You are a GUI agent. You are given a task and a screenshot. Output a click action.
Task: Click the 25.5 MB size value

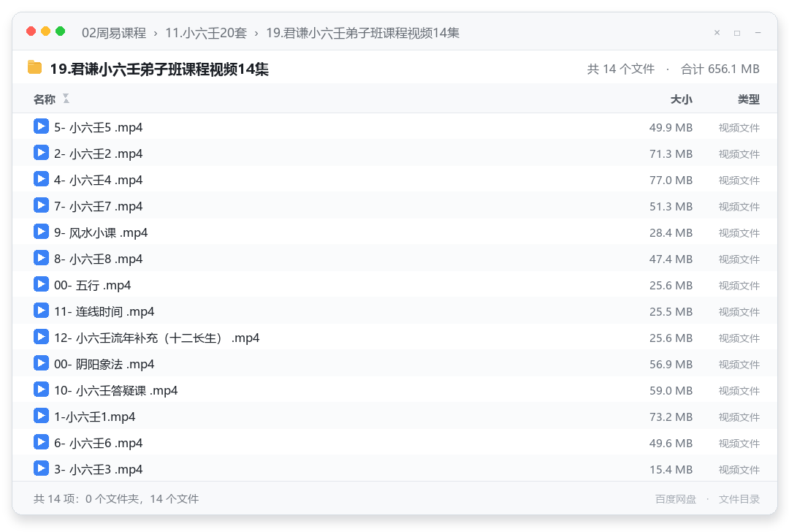pos(671,312)
